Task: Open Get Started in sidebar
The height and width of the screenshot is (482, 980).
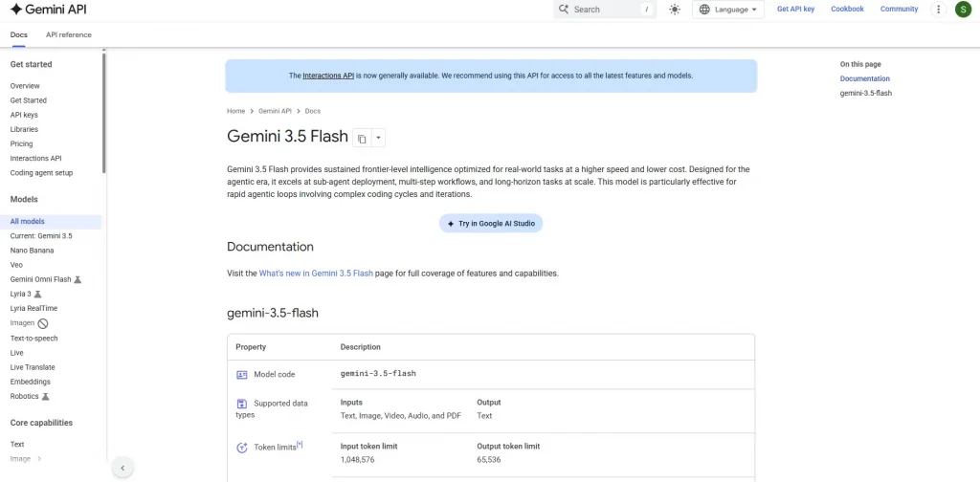Action: click(x=28, y=100)
